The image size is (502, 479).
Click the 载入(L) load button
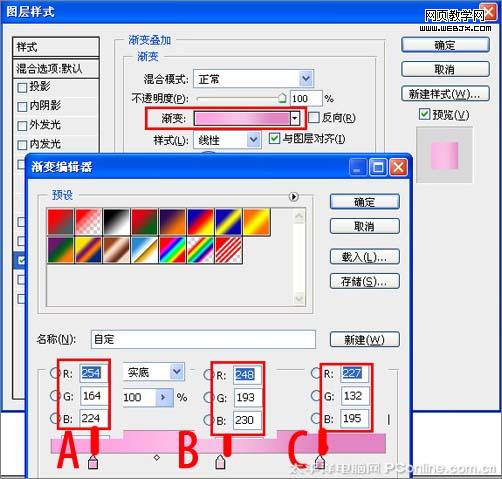pos(365,257)
